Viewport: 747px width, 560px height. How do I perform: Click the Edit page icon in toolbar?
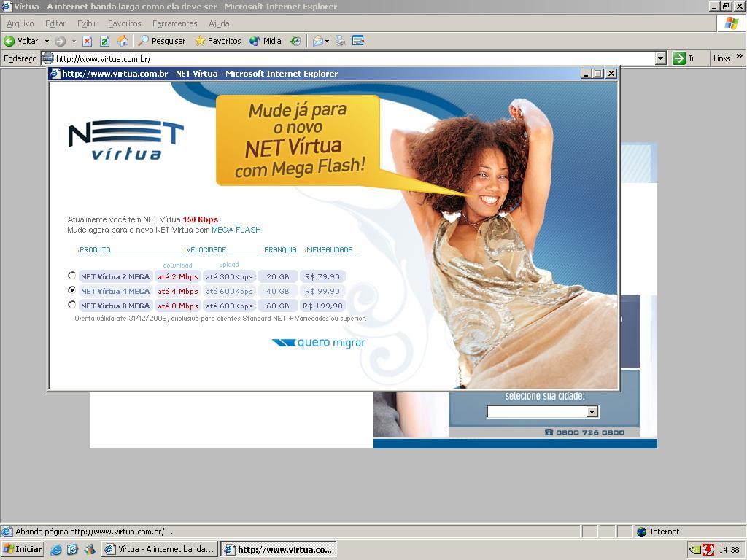pyautogui.click(x=357, y=41)
